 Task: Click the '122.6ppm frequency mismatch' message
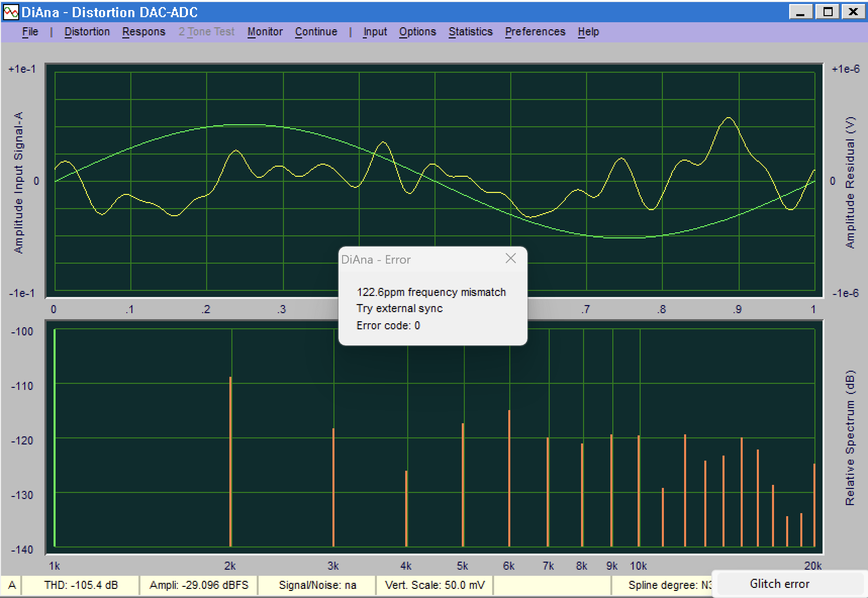click(x=431, y=292)
